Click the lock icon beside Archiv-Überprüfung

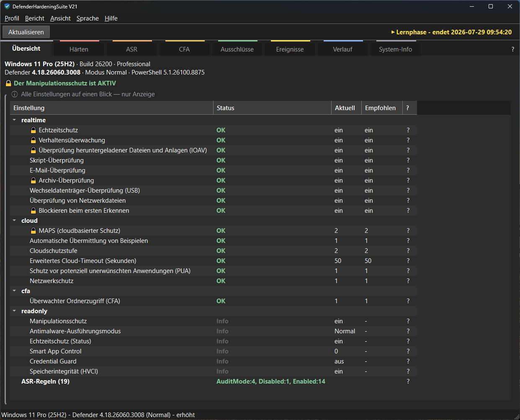pos(33,180)
